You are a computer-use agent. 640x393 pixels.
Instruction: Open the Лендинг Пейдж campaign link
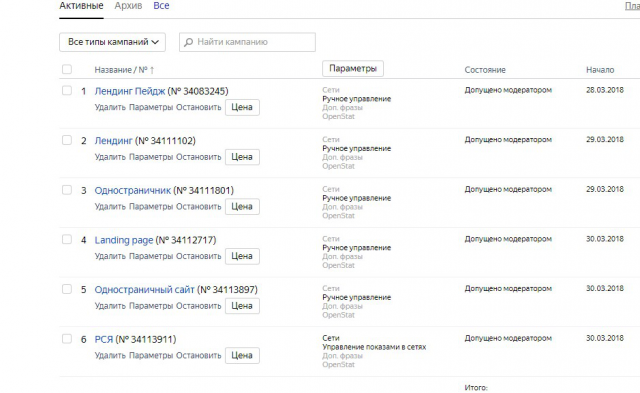130,91
